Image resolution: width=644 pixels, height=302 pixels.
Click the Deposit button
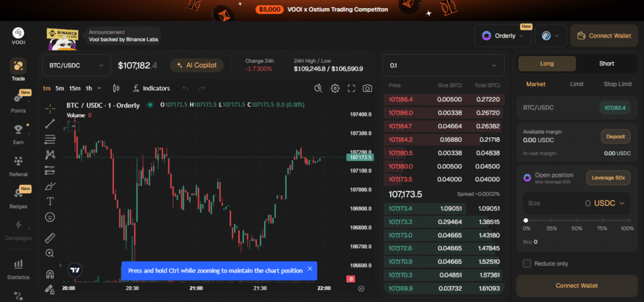pyautogui.click(x=615, y=136)
